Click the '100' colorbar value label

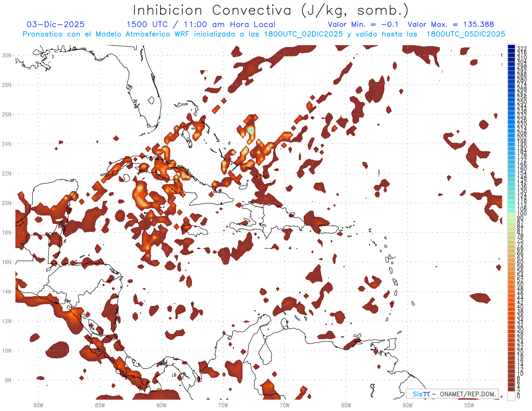pyautogui.click(x=521, y=214)
